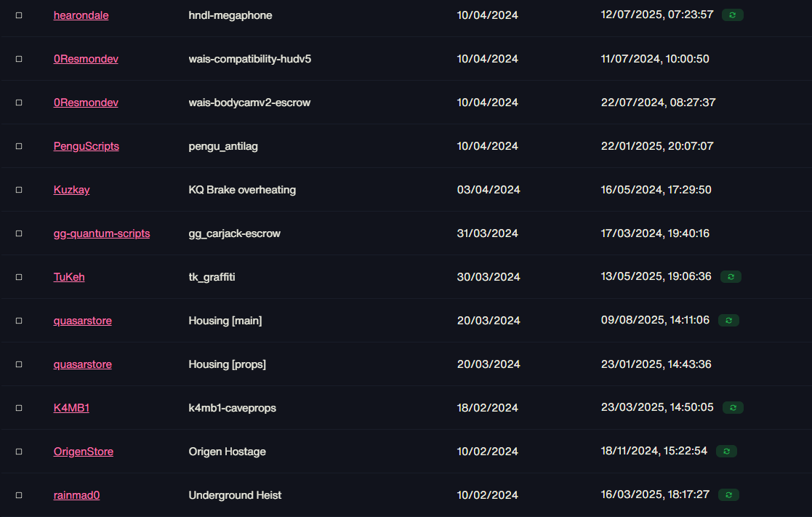Visit the PenguScripts author page
This screenshot has width=812, height=517.
click(x=86, y=146)
